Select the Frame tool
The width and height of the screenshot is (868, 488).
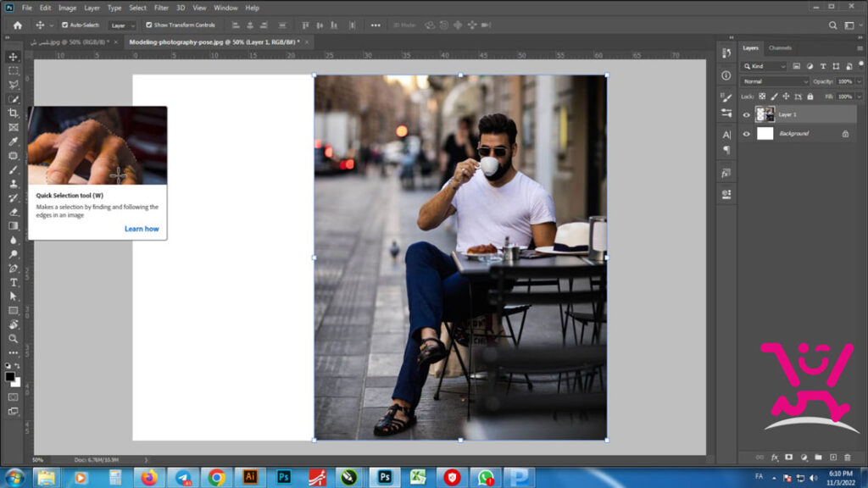click(14, 127)
